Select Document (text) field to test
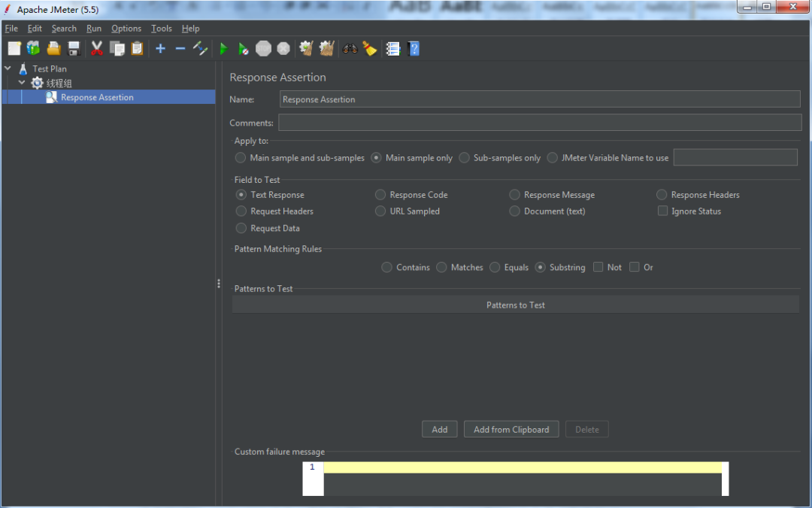Viewport: 812px width, 508px height. [x=514, y=211]
